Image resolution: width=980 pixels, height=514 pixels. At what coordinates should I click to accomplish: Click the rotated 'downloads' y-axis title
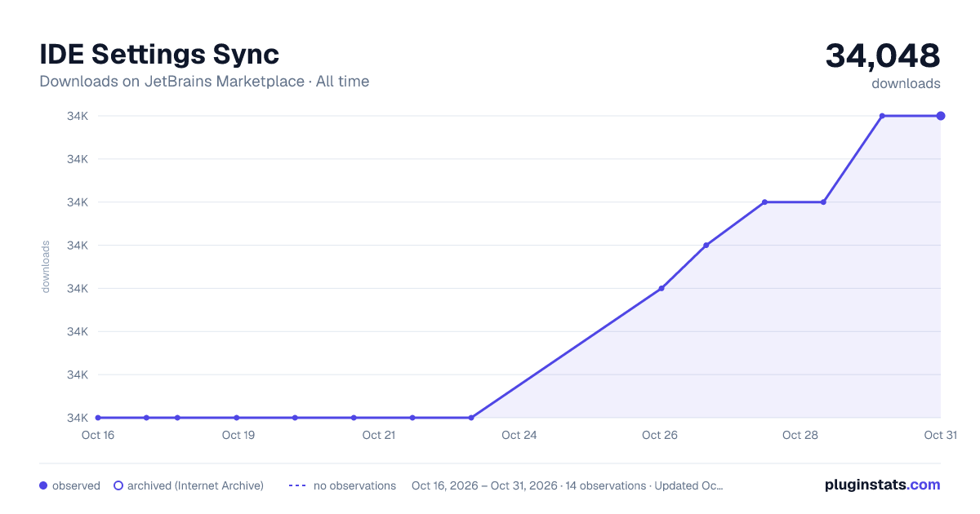[x=46, y=267]
